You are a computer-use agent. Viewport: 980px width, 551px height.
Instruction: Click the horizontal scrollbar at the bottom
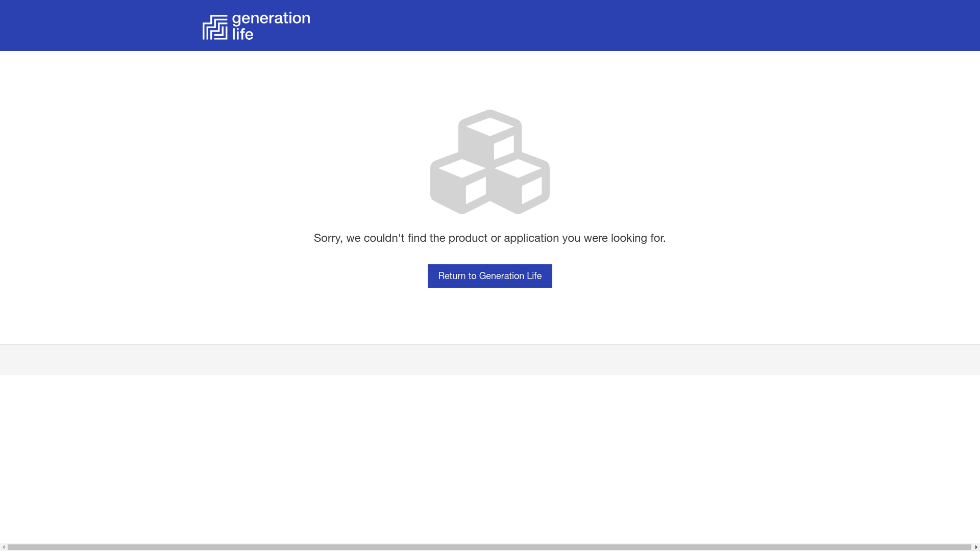pos(489,547)
